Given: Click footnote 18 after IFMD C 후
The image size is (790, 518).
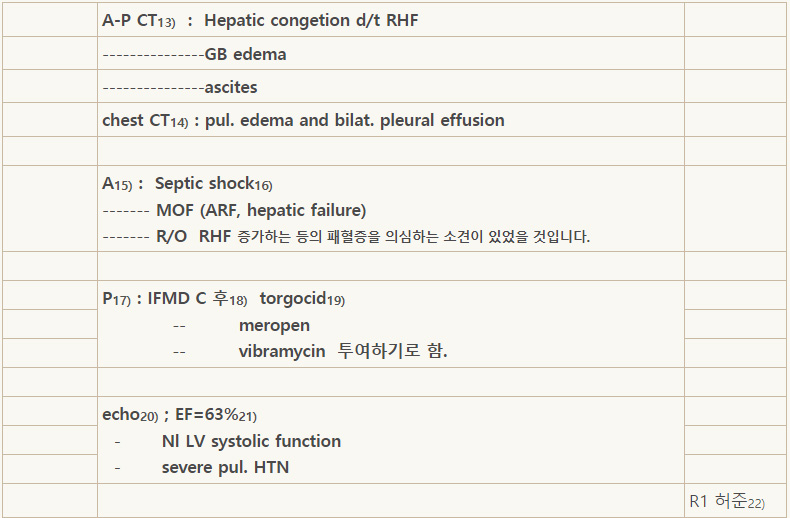Looking at the screenshot, I should coord(238,301).
